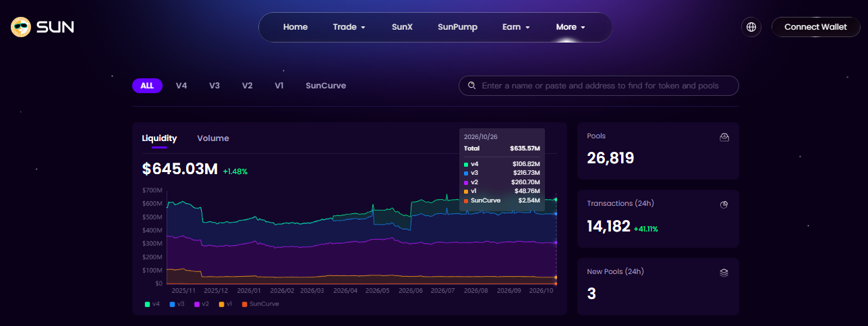Image resolution: width=868 pixels, height=326 pixels.
Task: Select the V2 pool filter
Action: click(x=248, y=86)
